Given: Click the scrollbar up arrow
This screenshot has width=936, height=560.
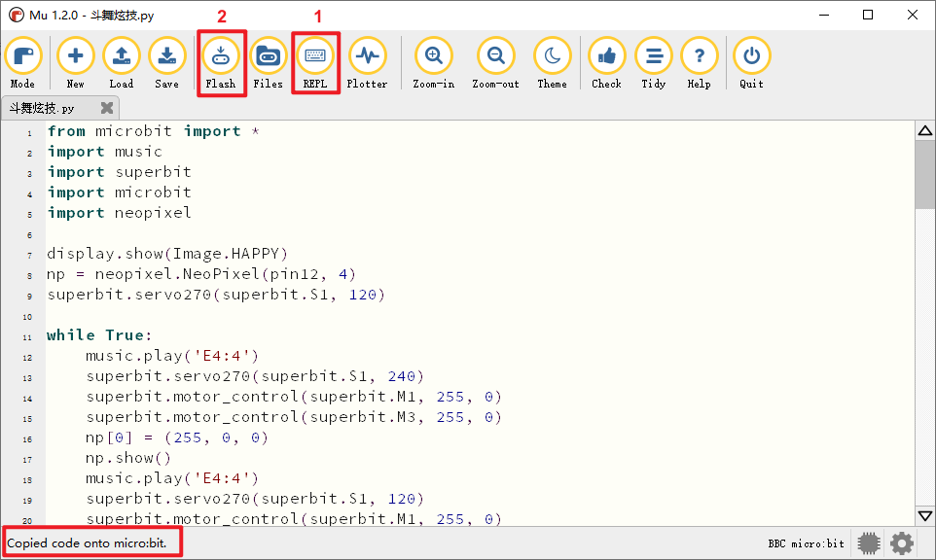Looking at the screenshot, I should [x=925, y=130].
